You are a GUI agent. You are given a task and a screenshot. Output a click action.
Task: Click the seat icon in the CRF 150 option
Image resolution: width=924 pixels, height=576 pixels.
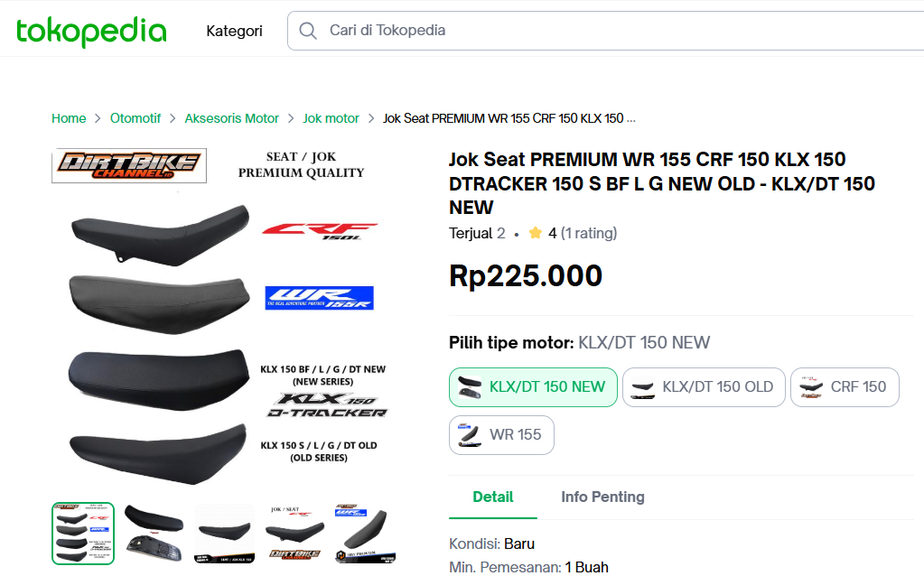[810, 386]
